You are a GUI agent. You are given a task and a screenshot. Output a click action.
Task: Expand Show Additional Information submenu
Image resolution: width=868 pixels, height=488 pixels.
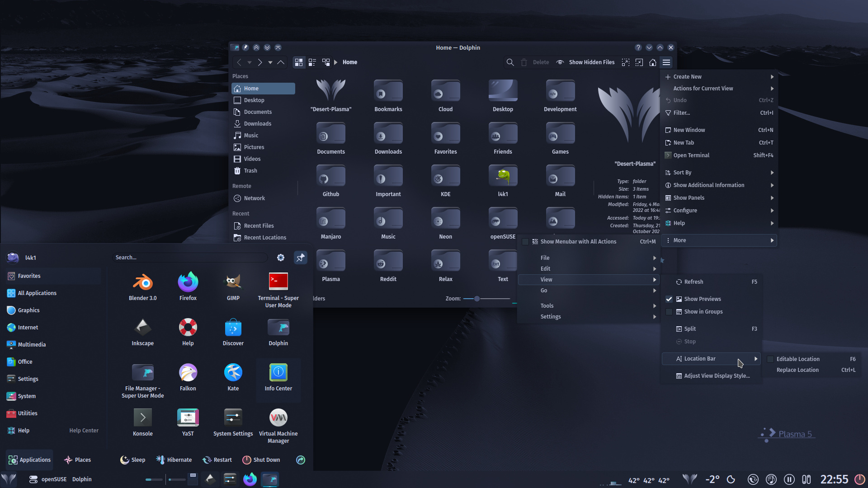720,185
